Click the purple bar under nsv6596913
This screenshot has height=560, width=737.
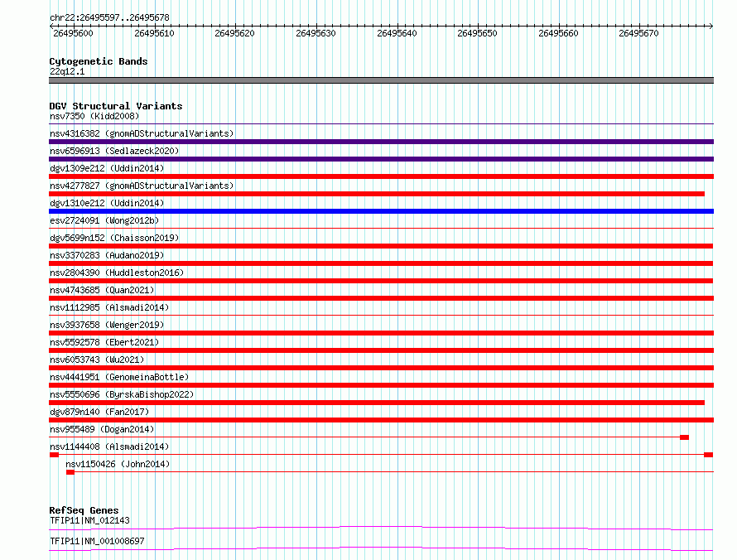coord(381,159)
